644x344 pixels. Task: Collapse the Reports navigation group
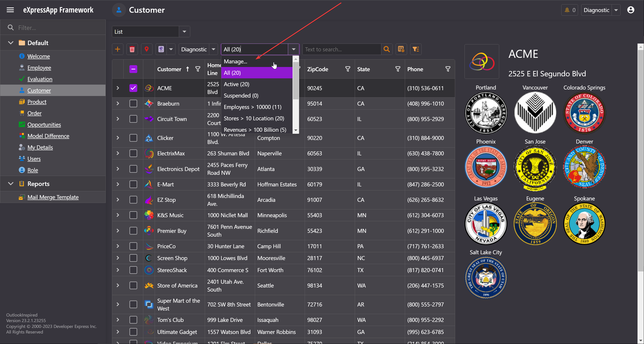(11, 184)
